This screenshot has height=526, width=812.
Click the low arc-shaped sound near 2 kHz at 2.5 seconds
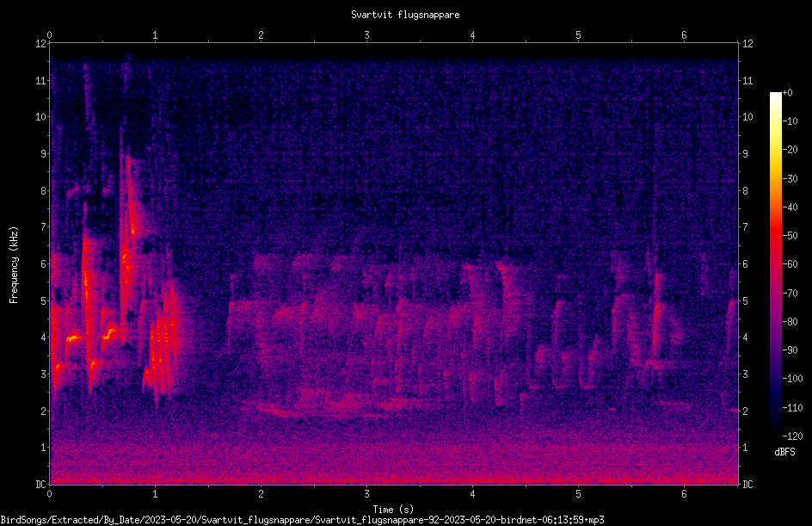pos(331,405)
